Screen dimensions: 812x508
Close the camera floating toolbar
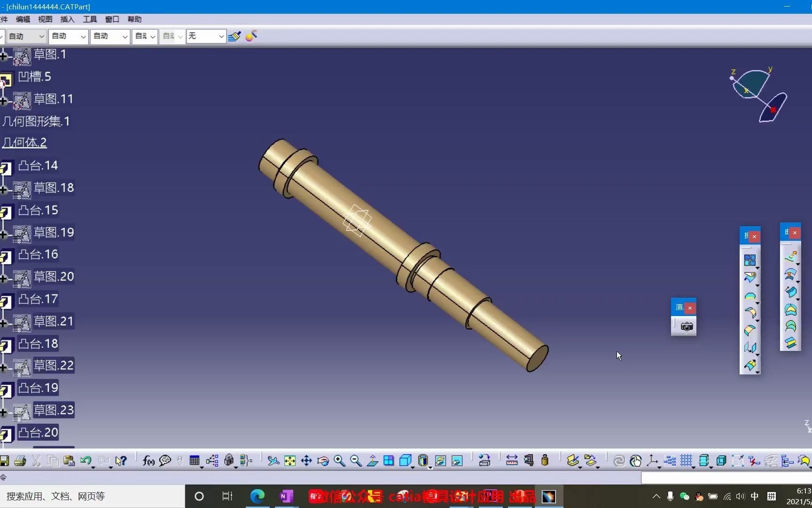[x=690, y=308]
